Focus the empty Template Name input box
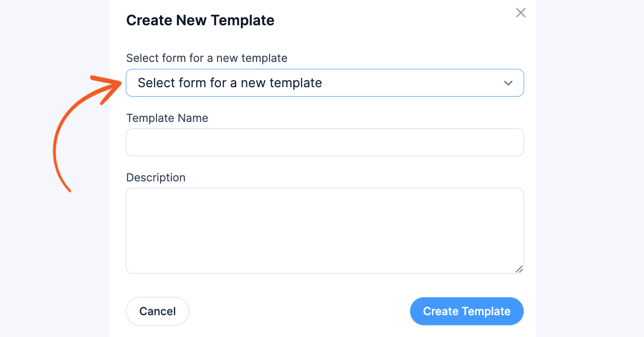 [325, 142]
